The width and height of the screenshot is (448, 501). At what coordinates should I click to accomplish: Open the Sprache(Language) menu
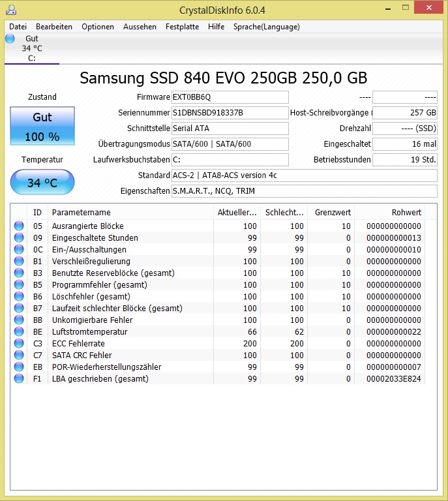click(x=267, y=27)
